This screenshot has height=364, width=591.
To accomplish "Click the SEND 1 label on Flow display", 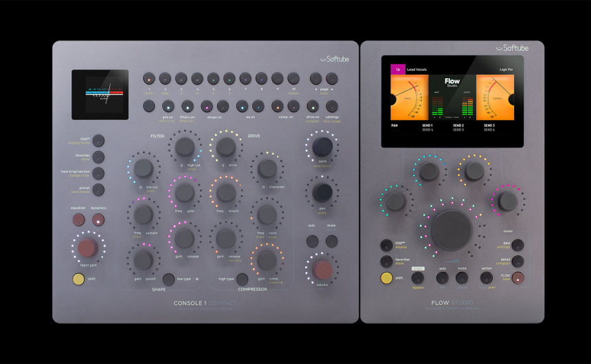I will point(427,126).
